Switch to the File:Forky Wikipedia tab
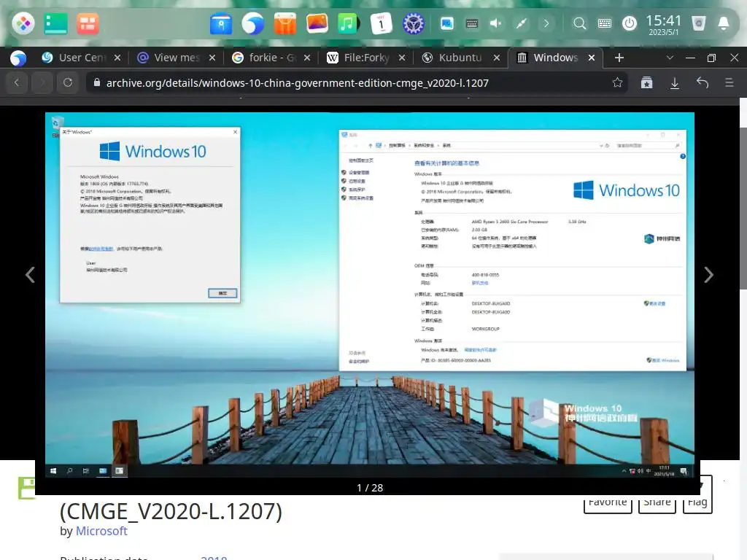The image size is (747, 560). (366, 58)
